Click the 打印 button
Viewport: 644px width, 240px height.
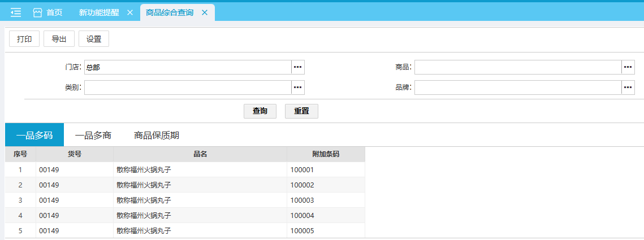[24, 39]
